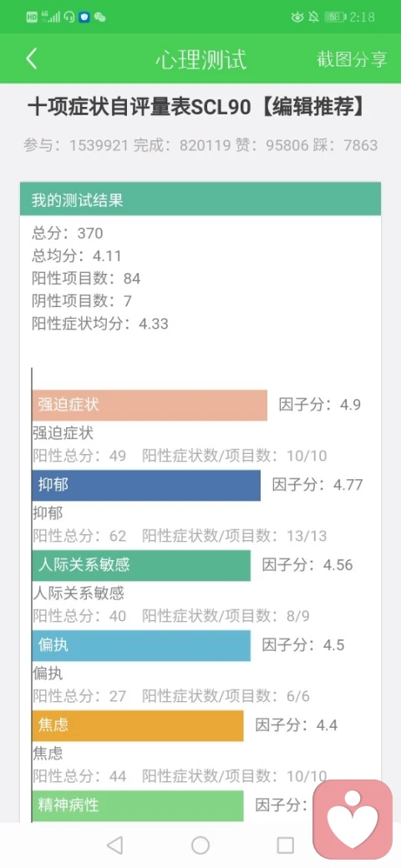Viewport: 401px width, 868px height.
Task: Tap the back arrow icon
Action: tap(31, 58)
